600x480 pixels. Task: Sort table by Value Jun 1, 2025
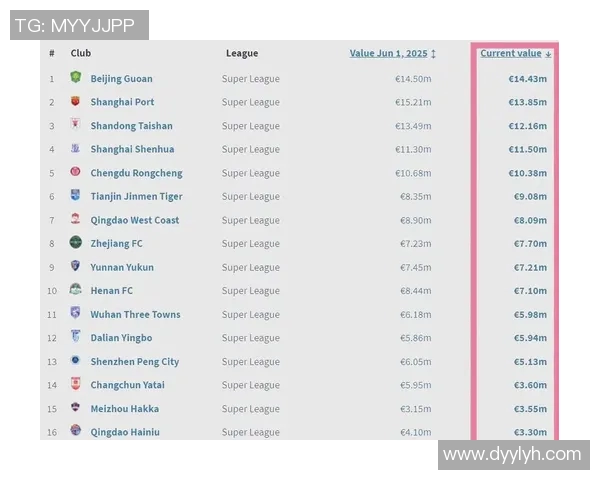392,53
